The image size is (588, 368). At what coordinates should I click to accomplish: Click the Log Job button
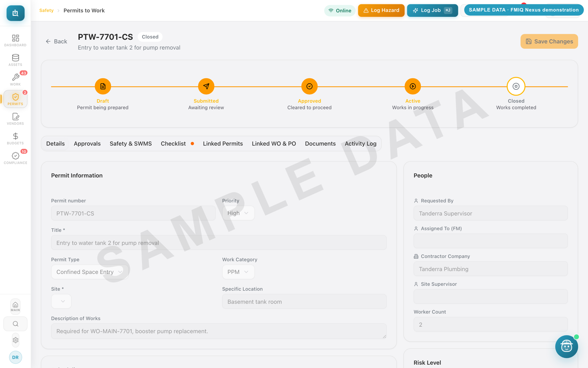pos(432,10)
